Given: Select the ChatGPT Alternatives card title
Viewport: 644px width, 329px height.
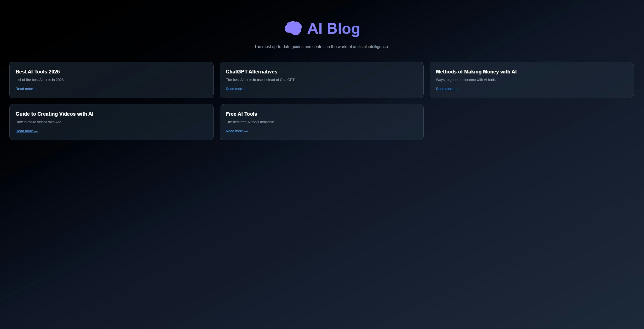Looking at the screenshot, I should (251, 72).
